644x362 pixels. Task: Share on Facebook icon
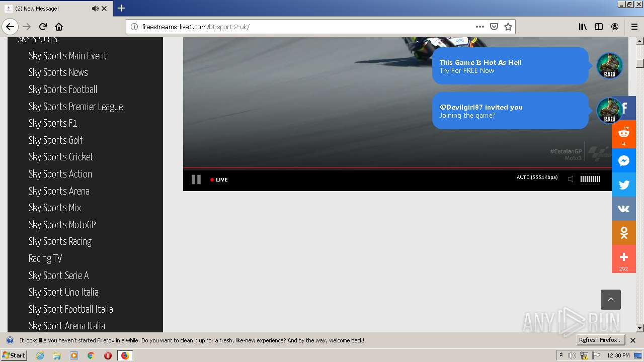(624, 108)
